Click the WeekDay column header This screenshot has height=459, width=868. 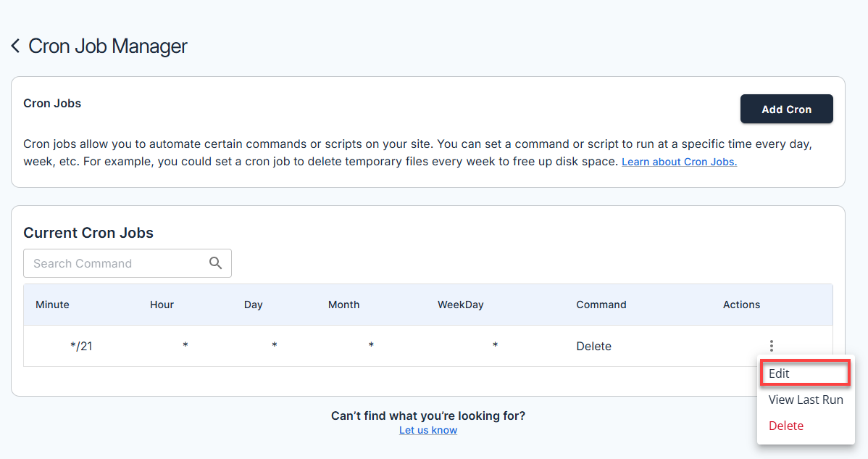(x=460, y=305)
